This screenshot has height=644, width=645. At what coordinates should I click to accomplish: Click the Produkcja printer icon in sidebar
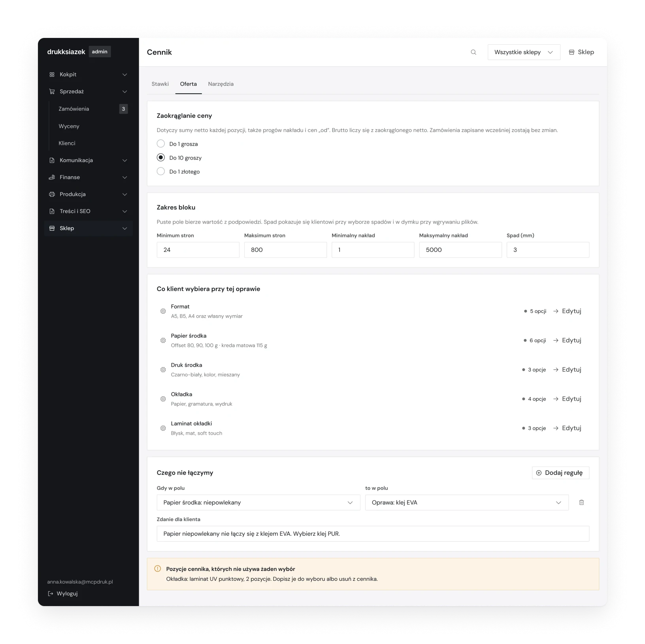pos(52,194)
